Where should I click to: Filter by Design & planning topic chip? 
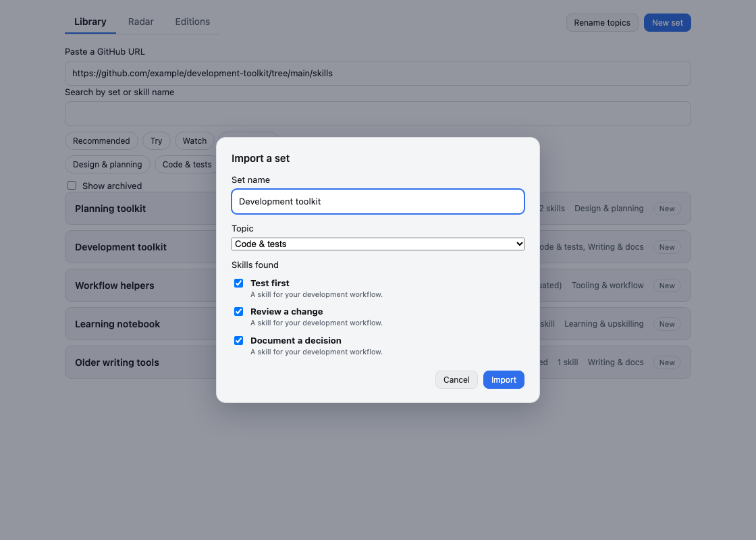tap(107, 165)
